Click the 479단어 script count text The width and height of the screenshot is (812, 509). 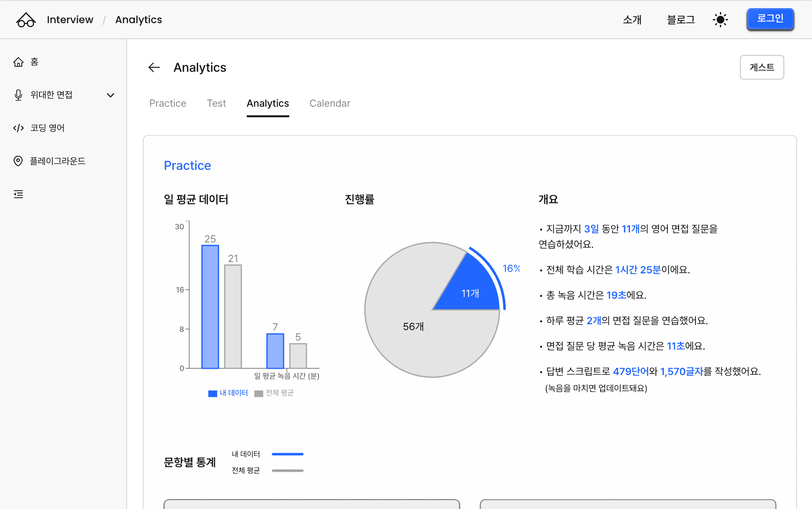point(631,371)
